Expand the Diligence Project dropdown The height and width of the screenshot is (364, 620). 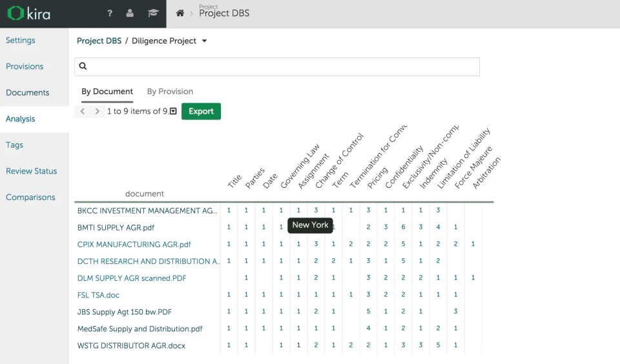(205, 41)
